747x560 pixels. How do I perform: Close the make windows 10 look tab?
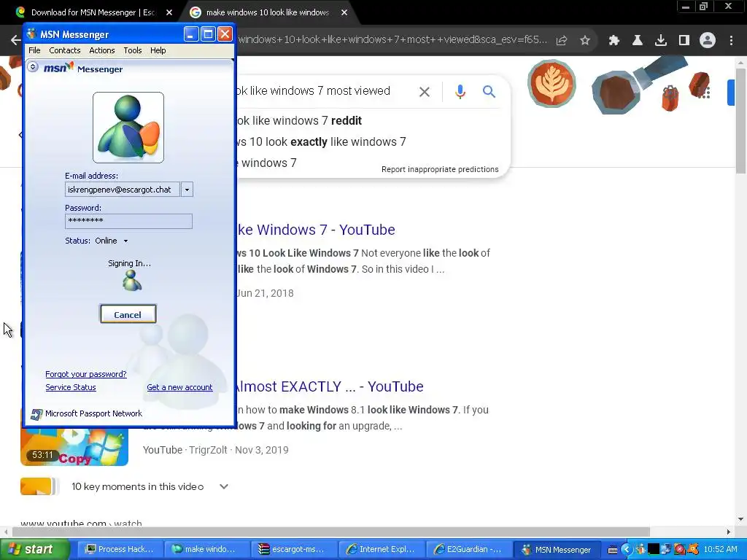click(344, 12)
